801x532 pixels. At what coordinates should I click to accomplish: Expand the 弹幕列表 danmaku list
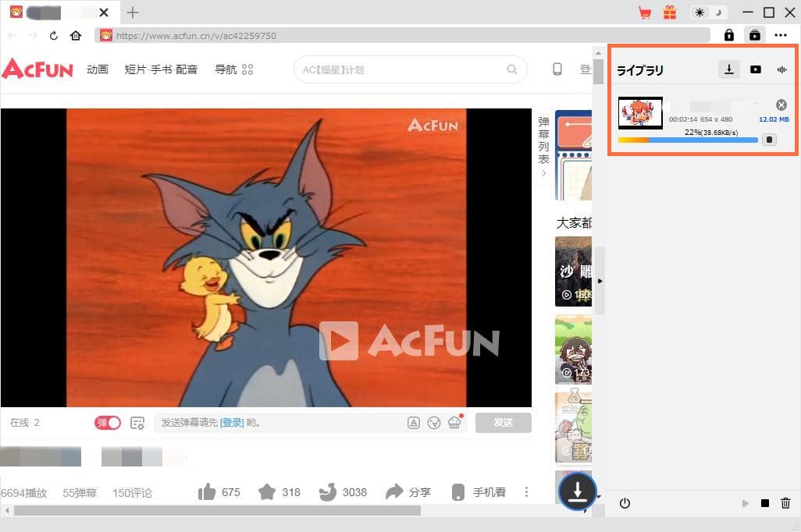(543, 147)
